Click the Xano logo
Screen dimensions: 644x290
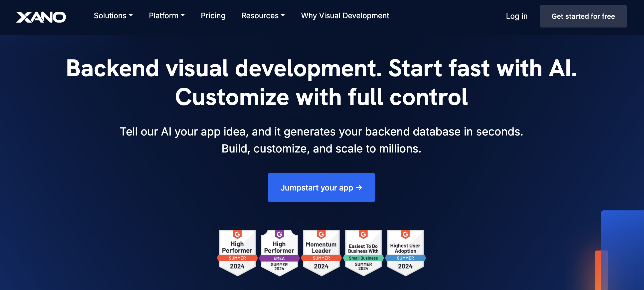click(41, 17)
